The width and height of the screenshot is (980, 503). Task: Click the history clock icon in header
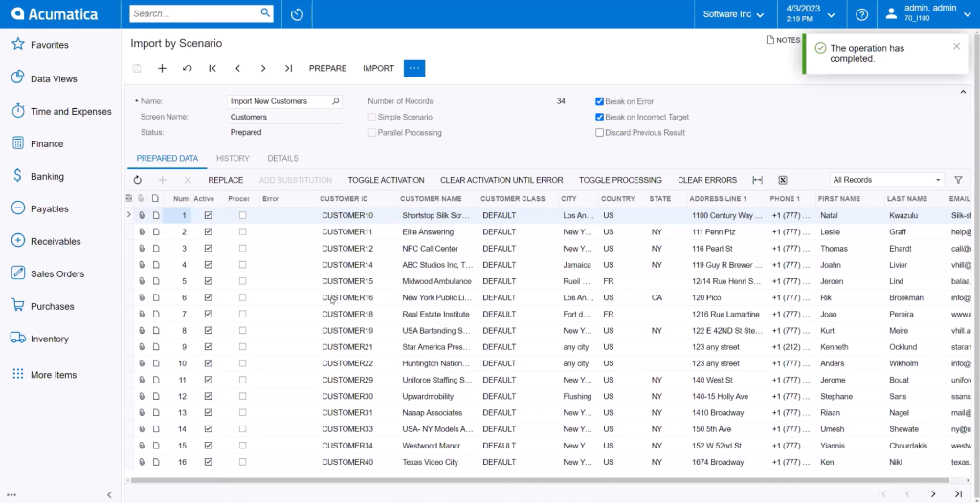point(298,14)
